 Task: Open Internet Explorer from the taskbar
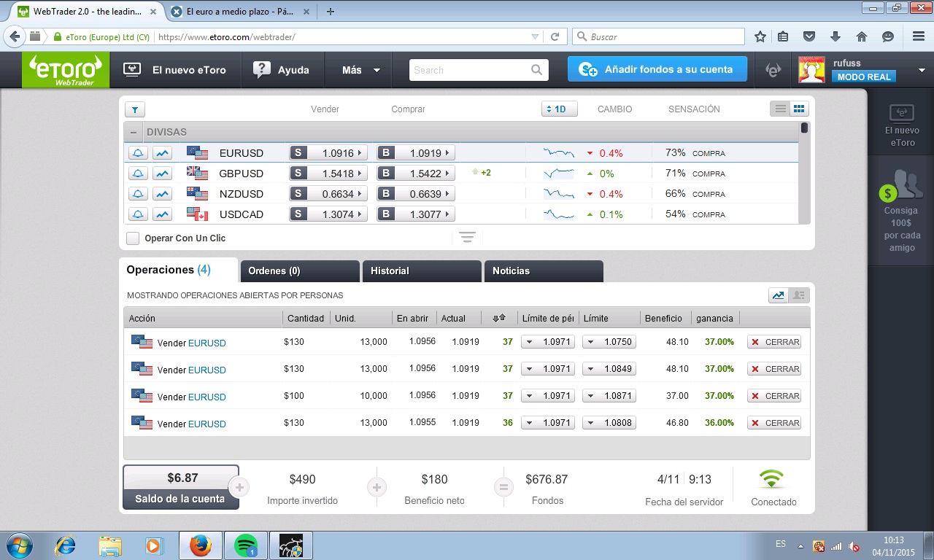tap(66, 545)
